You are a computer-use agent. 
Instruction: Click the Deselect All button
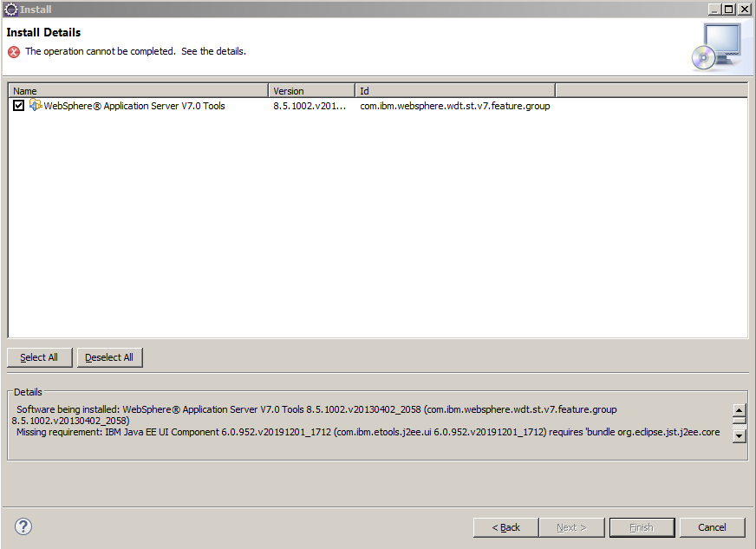pyautogui.click(x=109, y=357)
